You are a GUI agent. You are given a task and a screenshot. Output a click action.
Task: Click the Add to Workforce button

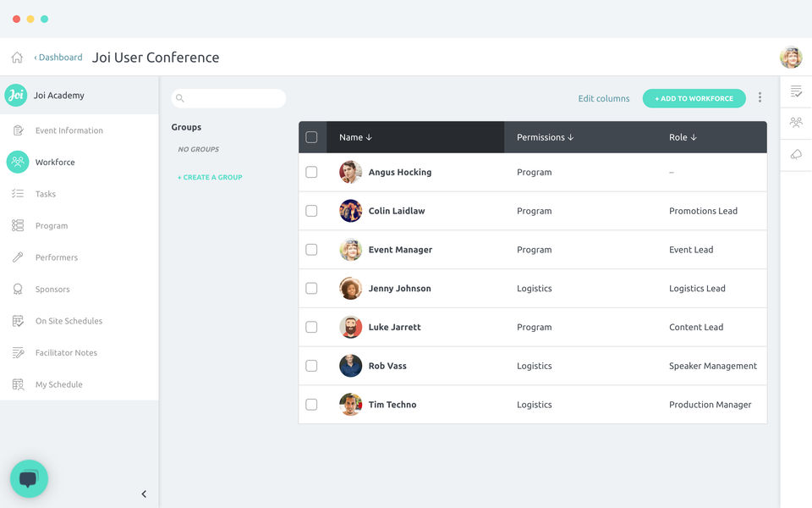click(x=694, y=98)
